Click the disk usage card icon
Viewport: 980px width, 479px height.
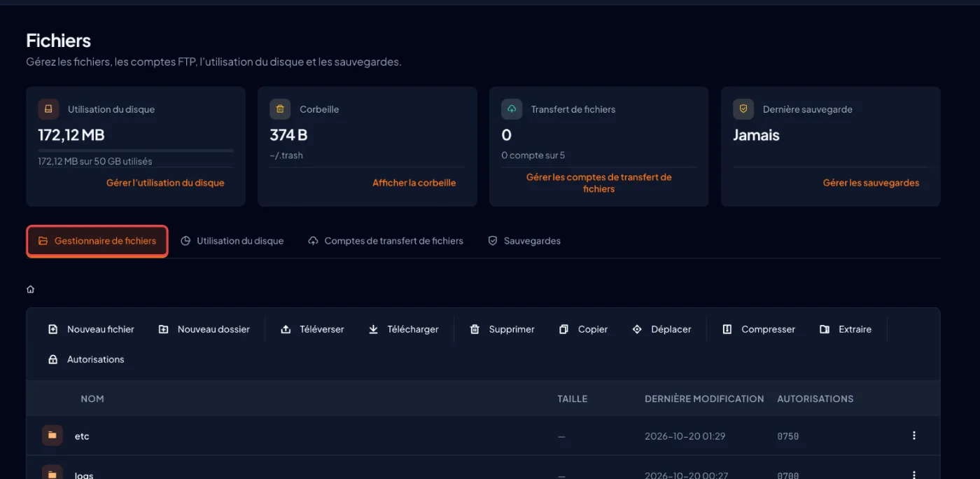(x=48, y=109)
